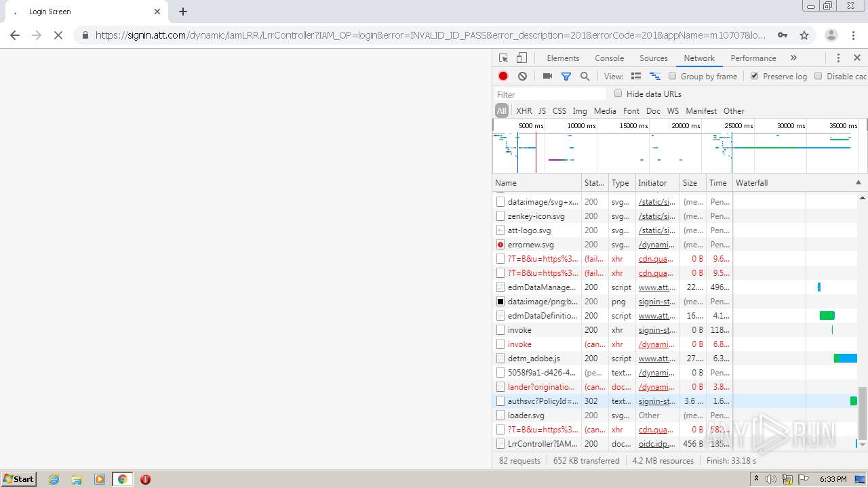Open the Start menu
Screen dimensions: 868x488
[19, 479]
